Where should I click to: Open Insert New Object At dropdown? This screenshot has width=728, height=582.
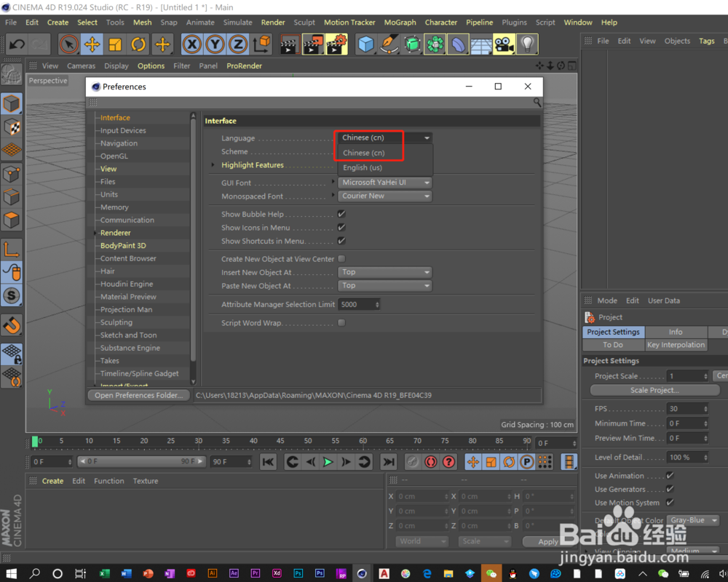click(x=385, y=272)
